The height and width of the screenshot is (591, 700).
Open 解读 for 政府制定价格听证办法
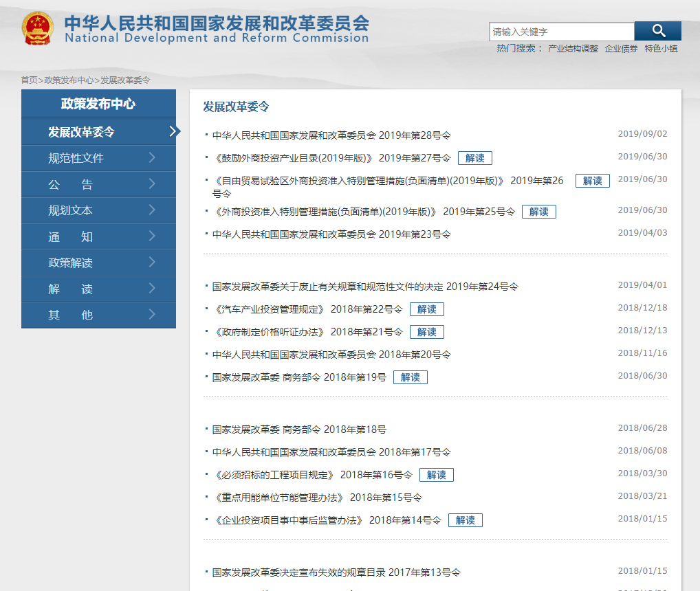[426, 332]
